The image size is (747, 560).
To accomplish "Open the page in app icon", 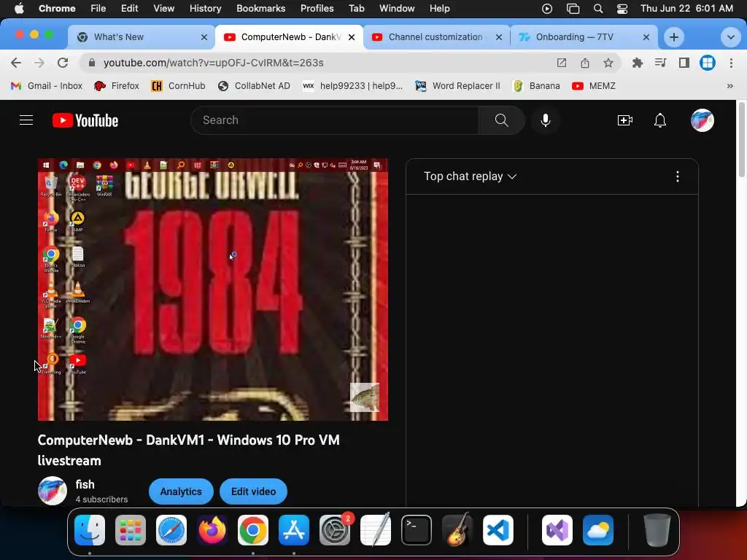I will [x=562, y=63].
